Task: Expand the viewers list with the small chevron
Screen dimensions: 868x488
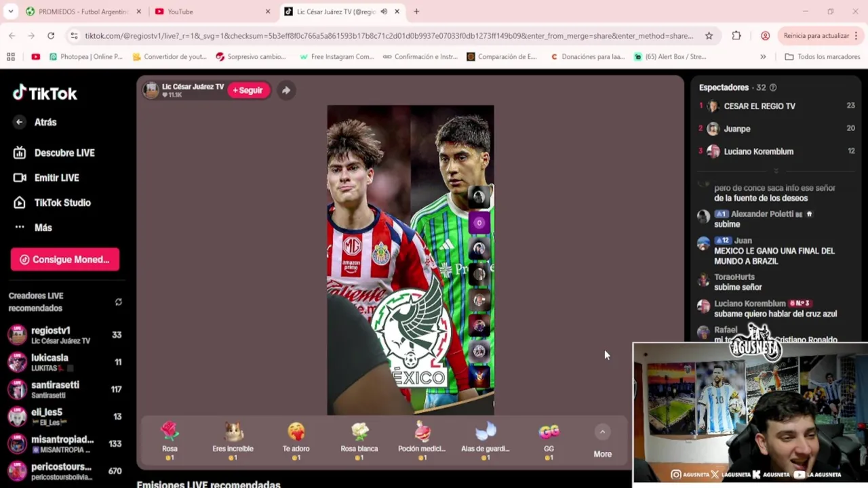Action: click(x=776, y=171)
